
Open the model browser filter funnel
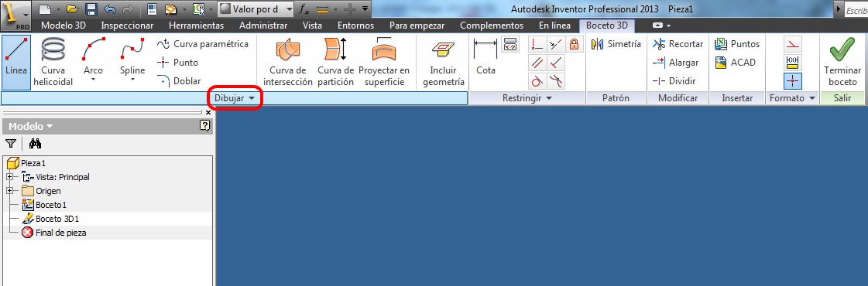point(11,144)
